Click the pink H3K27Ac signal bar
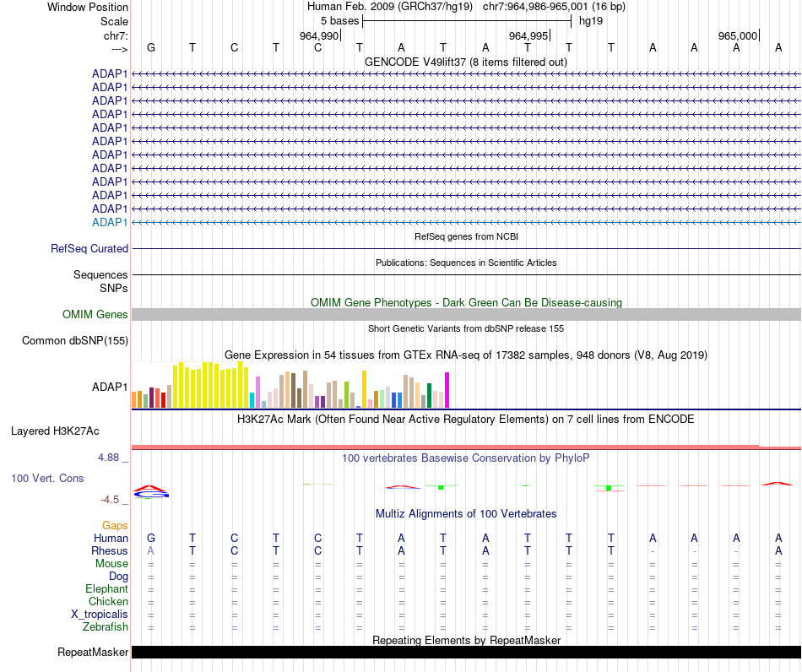This screenshot has width=802, height=672. [x=466, y=447]
